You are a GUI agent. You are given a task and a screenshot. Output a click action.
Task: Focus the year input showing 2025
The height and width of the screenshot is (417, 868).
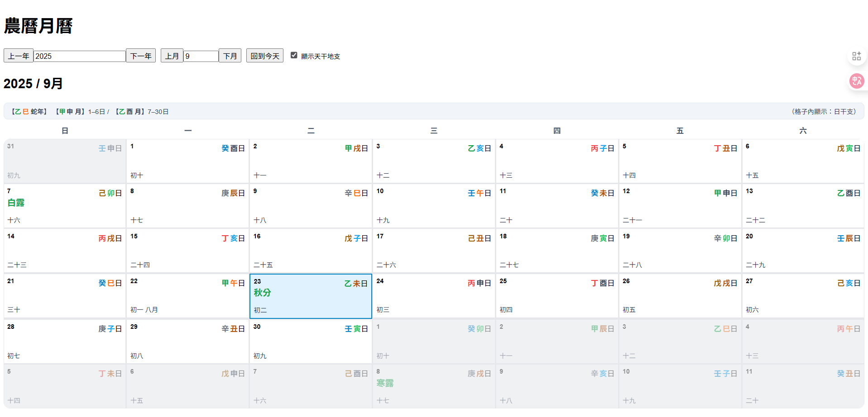(79, 56)
